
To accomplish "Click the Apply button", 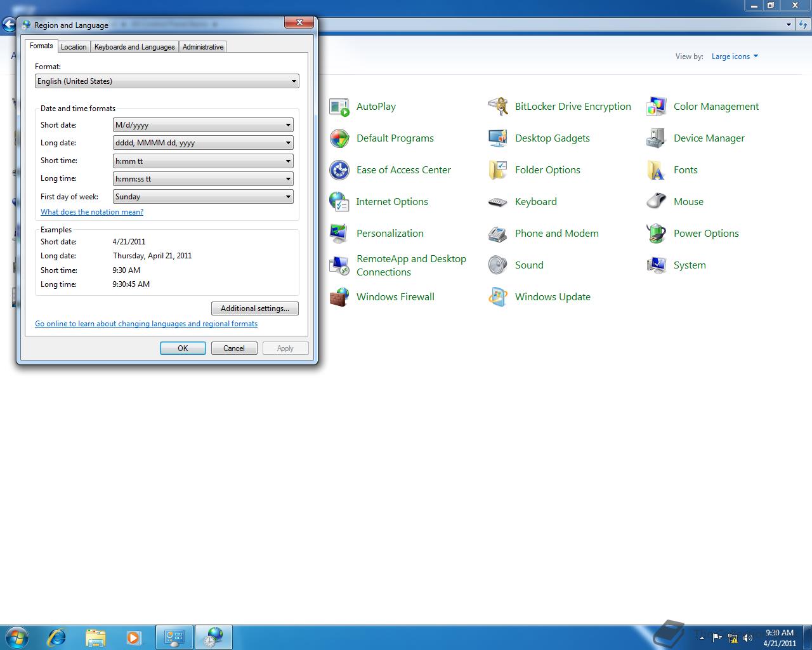I will (285, 348).
